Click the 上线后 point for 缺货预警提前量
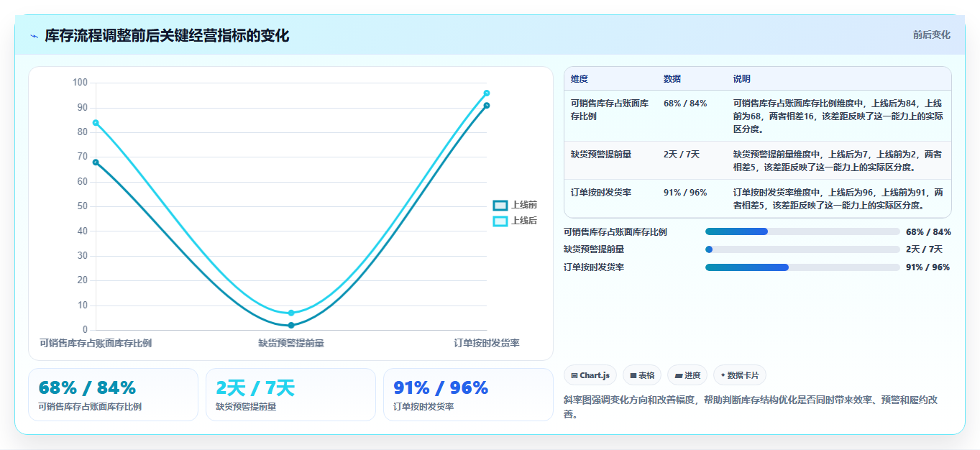Screen dimensions: 980x450 tap(291, 313)
